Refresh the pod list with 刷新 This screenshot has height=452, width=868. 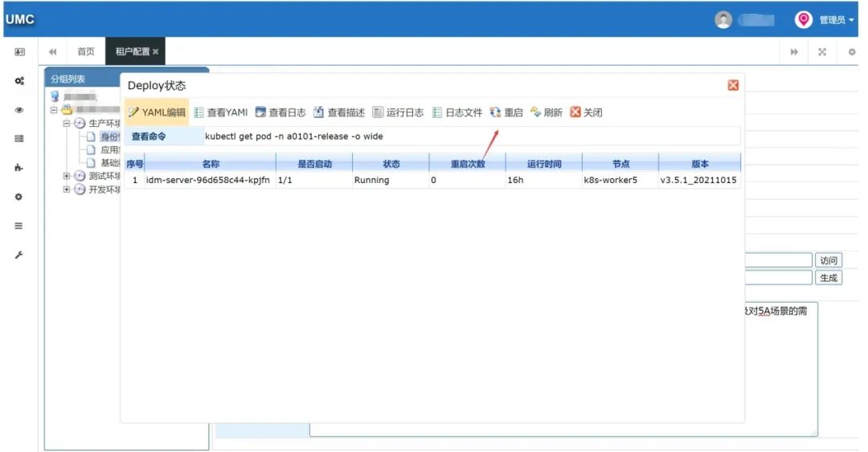[x=547, y=112]
